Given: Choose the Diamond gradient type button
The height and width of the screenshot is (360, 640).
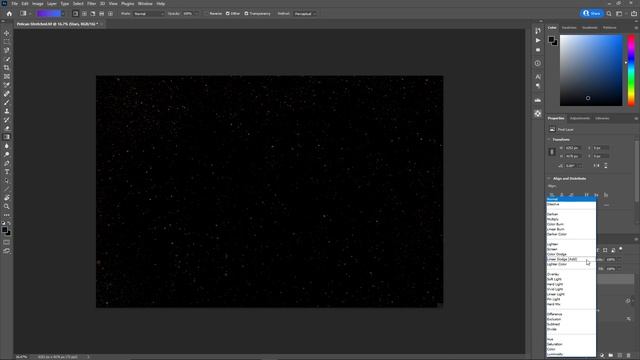Looking at the screenshot, I should [x=110, y=13].
